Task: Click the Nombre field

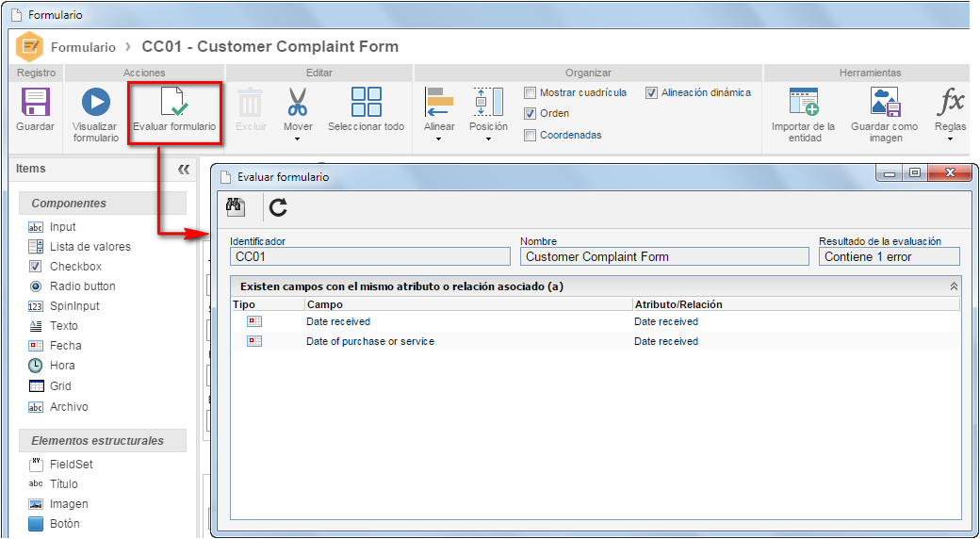Action: pyautogui.click(x=664, y=256)
